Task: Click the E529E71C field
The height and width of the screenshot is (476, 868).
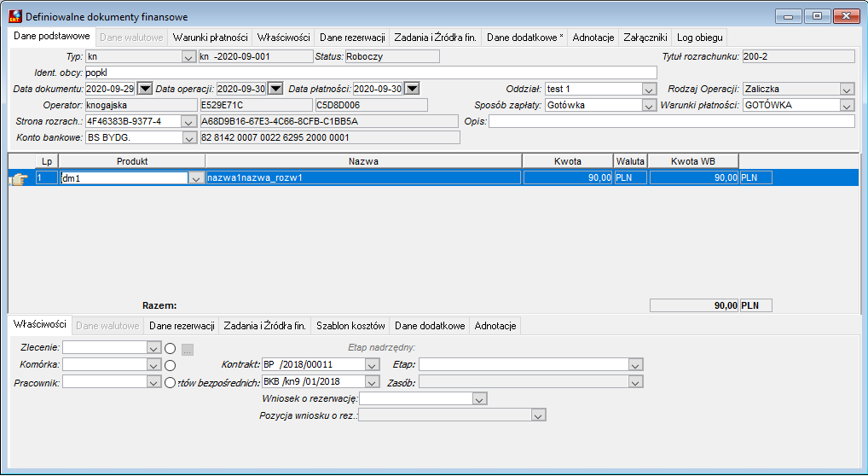Action: [256, 105]
